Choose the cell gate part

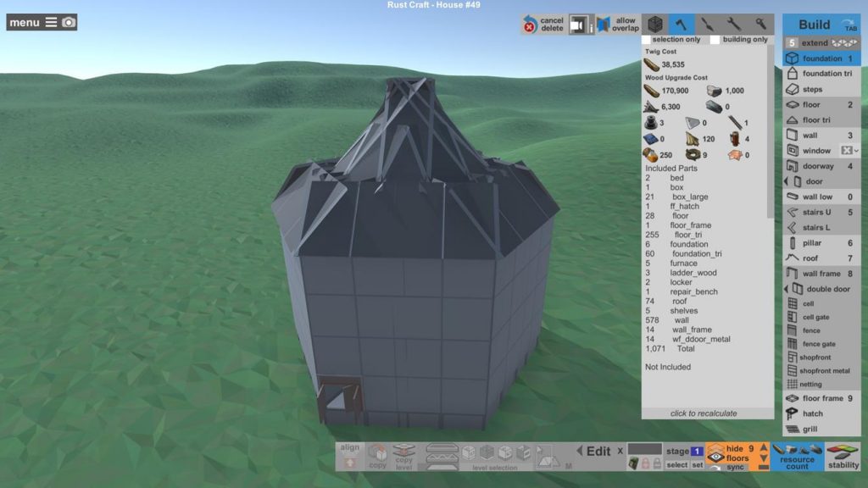(821, 317)
